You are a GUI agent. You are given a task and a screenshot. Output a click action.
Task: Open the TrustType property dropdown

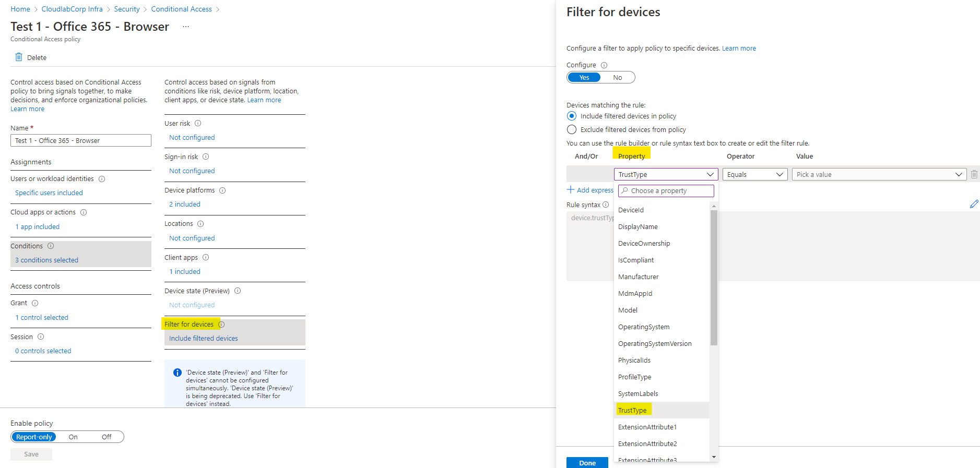coord(666,174)
